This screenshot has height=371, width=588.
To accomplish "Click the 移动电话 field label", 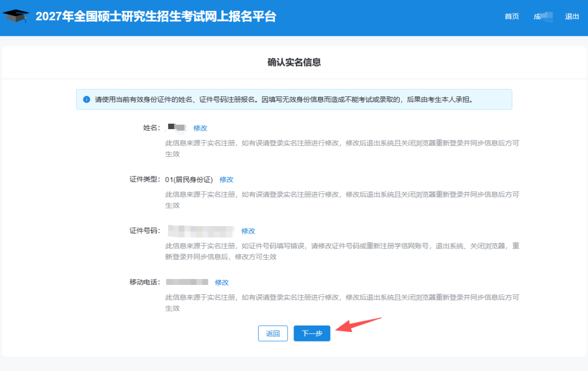I will tap(145, 282).
